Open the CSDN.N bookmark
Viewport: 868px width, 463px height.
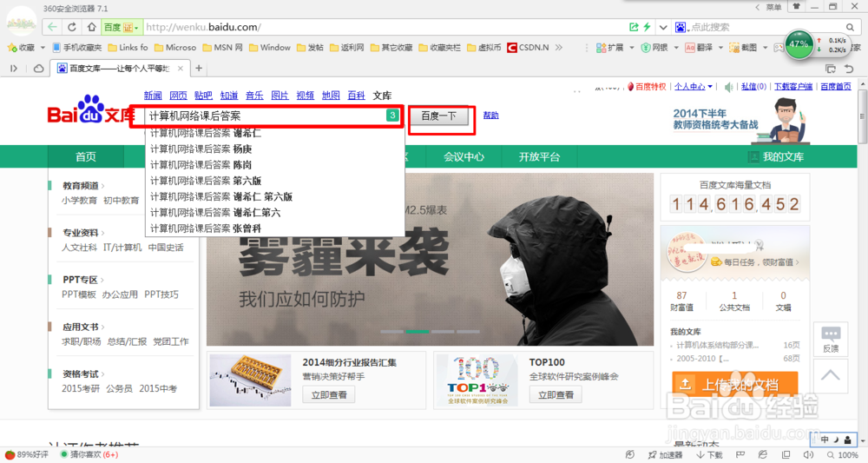pos(528,48)
